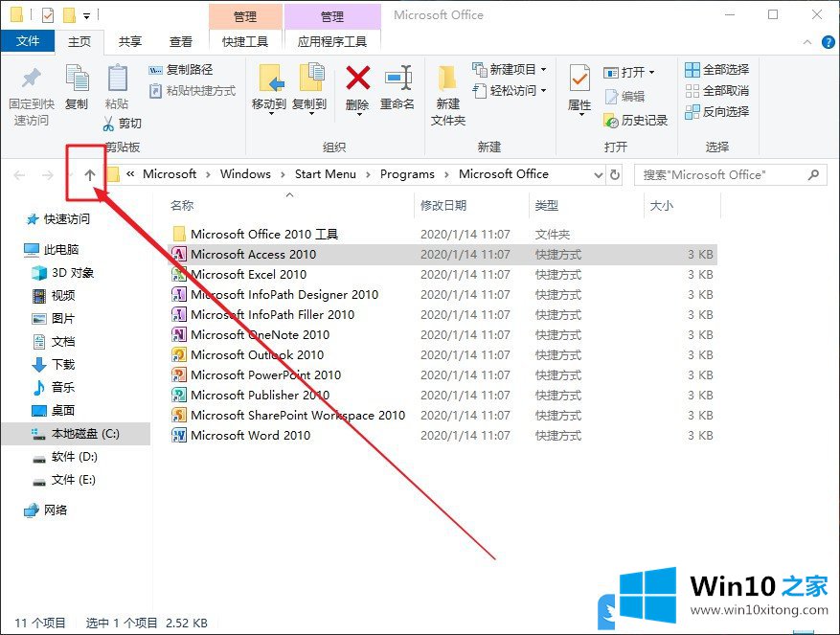Click the Windows breadcrumb segment
The image size is (840, 635).
click(x=245, y=174)
